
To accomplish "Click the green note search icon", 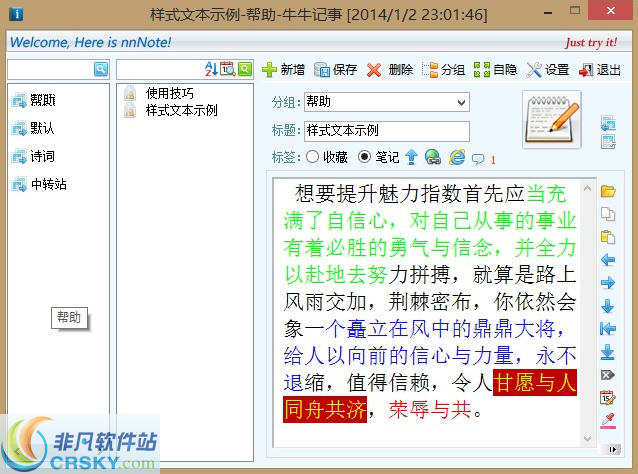I will click(x=245, y=69).
